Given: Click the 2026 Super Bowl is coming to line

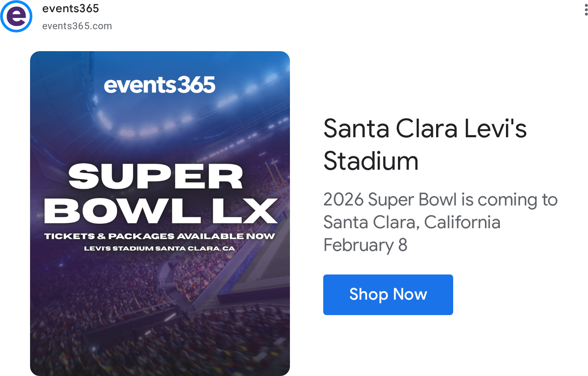Looking at the screenshot, I should point(441,200).
